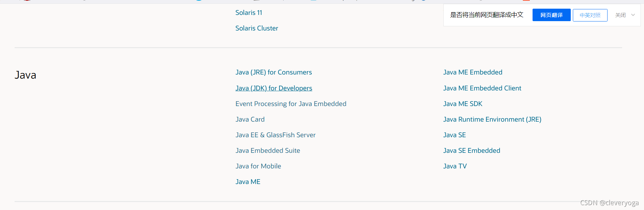Image resolution: width=644 pixels, height=210 pixels.
Task: Select the Java Embedded Suite link
Action: tap(268, 151)
